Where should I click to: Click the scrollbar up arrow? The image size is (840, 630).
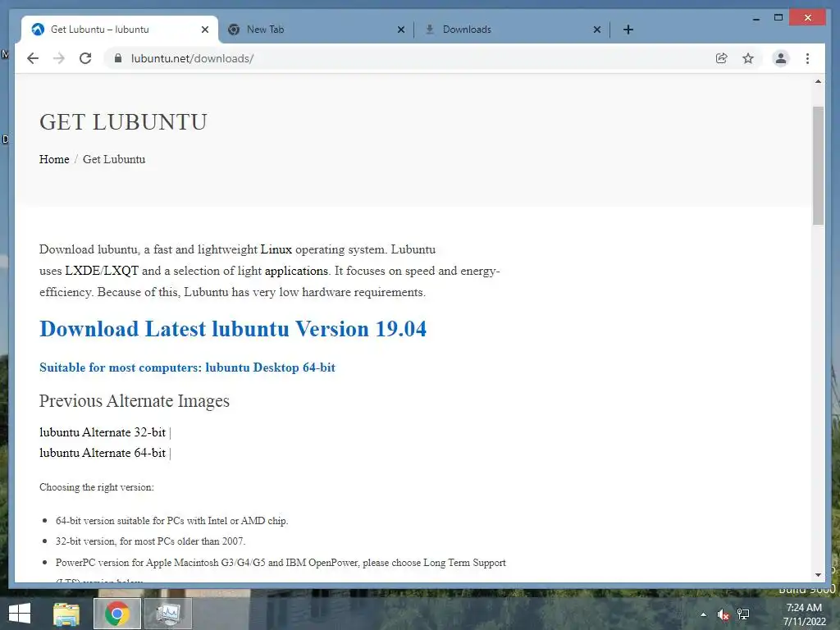(818, 81)
